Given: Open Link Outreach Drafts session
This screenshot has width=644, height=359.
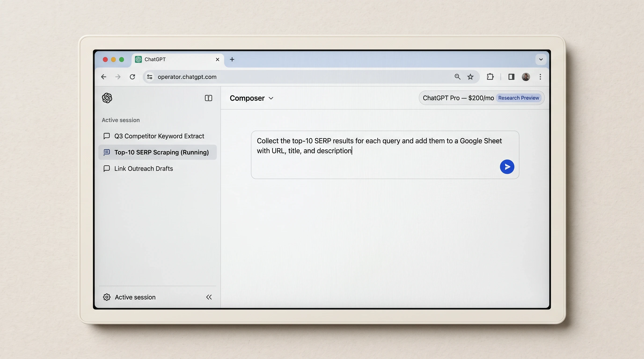Looking at the screenshot, I should click(x=157, y=169).
